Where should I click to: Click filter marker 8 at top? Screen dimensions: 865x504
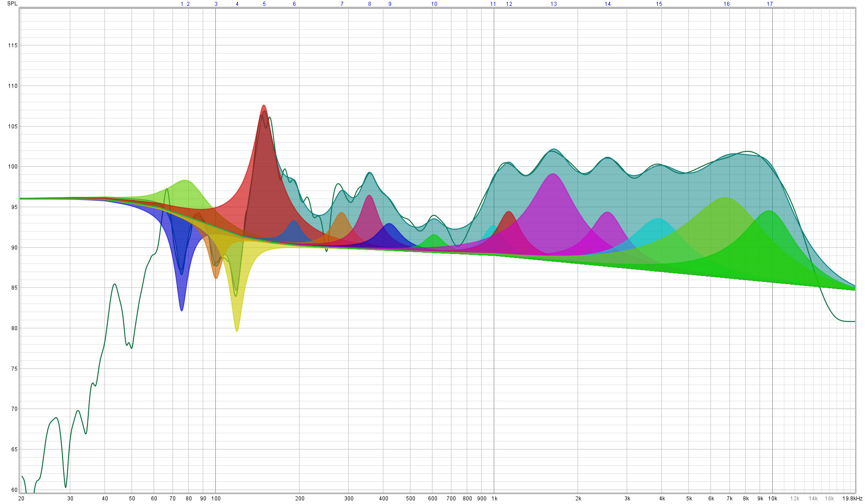tap(370, 4)
